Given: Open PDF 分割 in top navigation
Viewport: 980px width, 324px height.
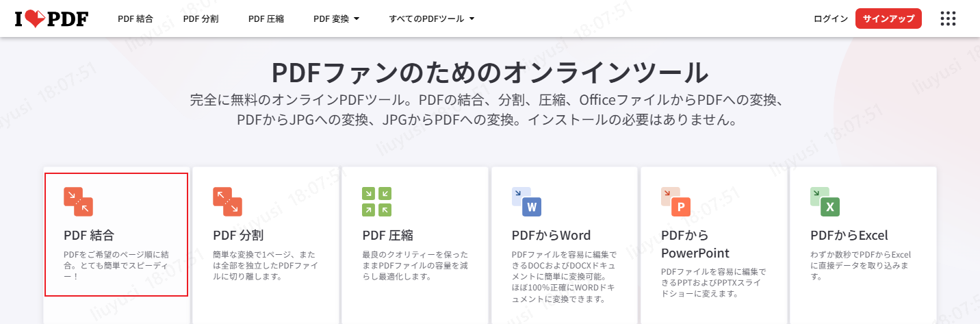Looking at the screenshot, I should (201, 19).
